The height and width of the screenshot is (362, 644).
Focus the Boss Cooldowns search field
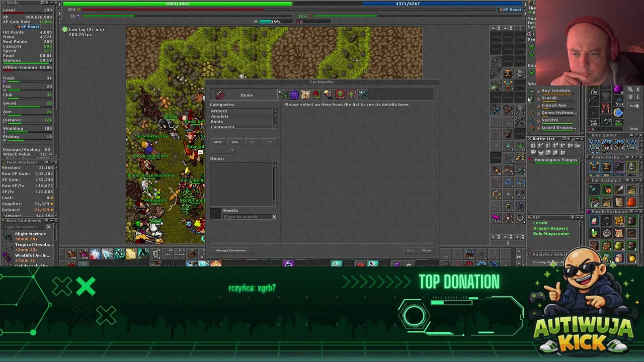click(x=24, y=227)
